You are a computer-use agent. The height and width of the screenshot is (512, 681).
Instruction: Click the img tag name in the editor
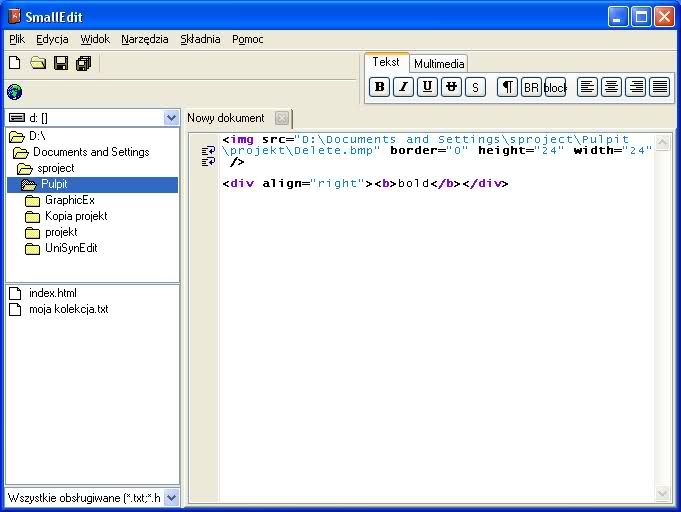tap(242, 139)
